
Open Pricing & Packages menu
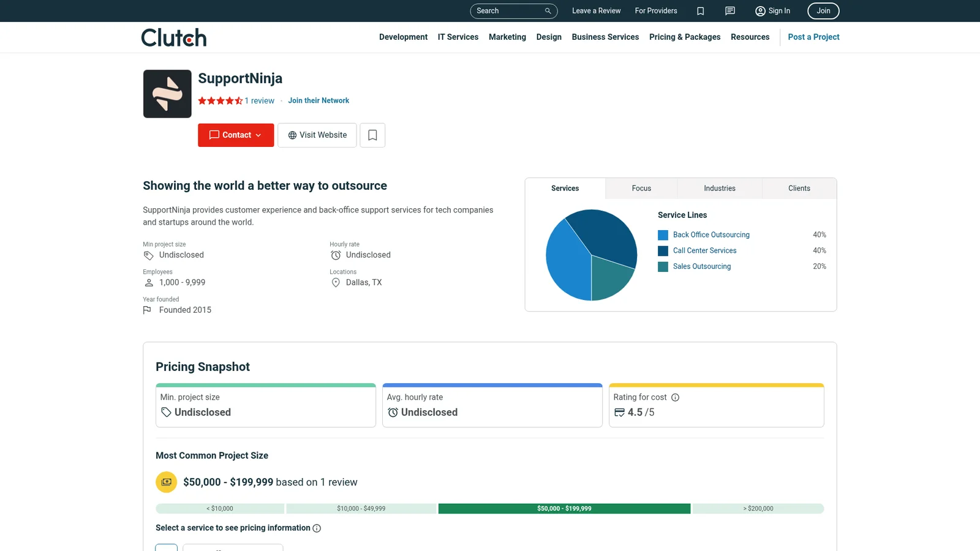(x=685, y=37)
